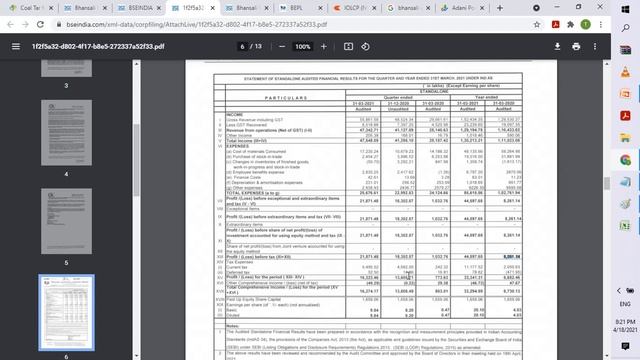
Task: Close the Adani tab
Action: 482,8
